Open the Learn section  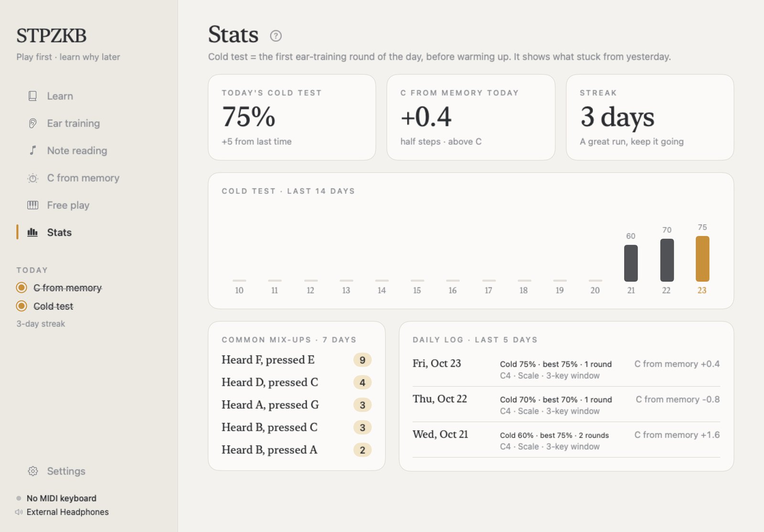point(60,96)
